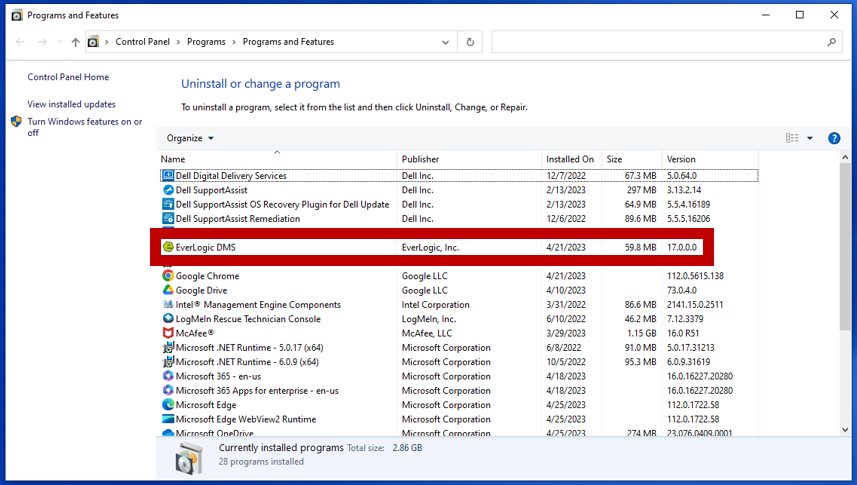Expand the view options dropdown arrow

pos(810,138)
